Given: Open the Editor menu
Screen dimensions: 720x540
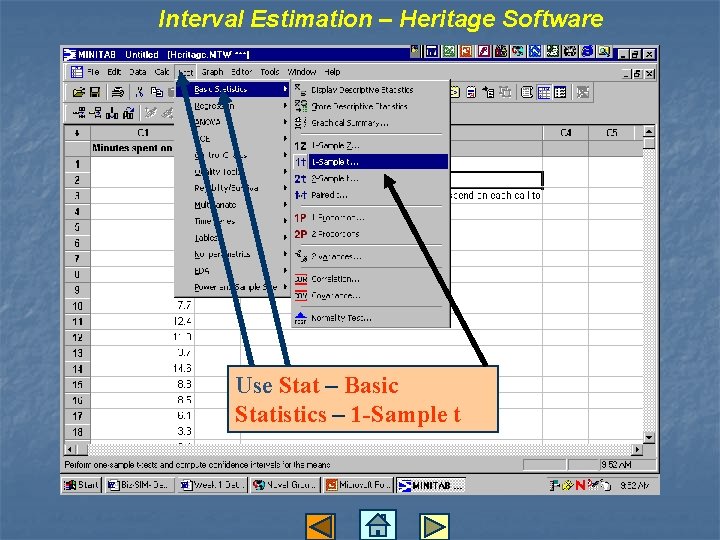Looking at the screenshot, I should [242, 72].
